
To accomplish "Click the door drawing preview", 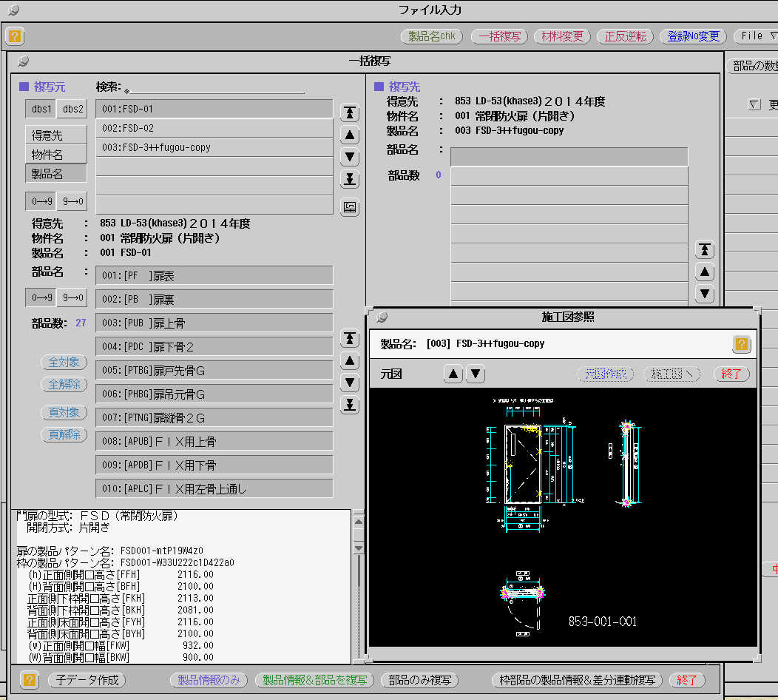I will click(563, 517).
